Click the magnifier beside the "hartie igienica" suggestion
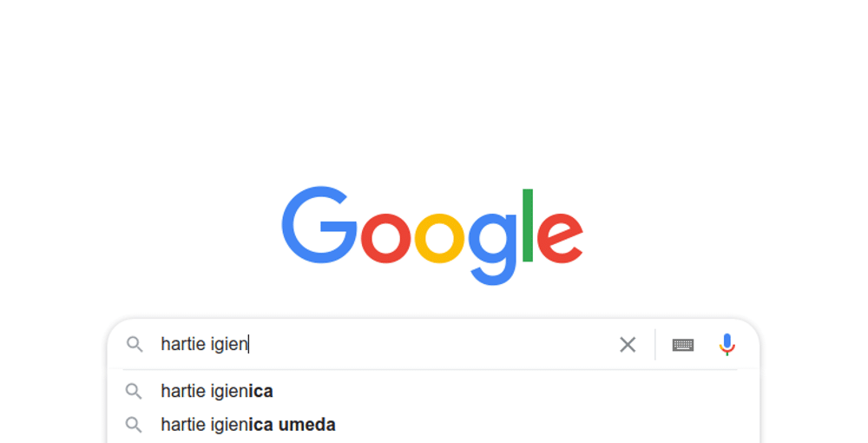The width and height of the screenshot is (868, 443). pos(134,391)
